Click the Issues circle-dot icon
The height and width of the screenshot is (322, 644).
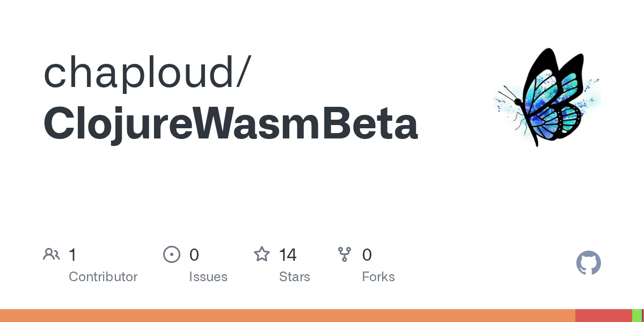pyautogui.click(x=172, y=254)
